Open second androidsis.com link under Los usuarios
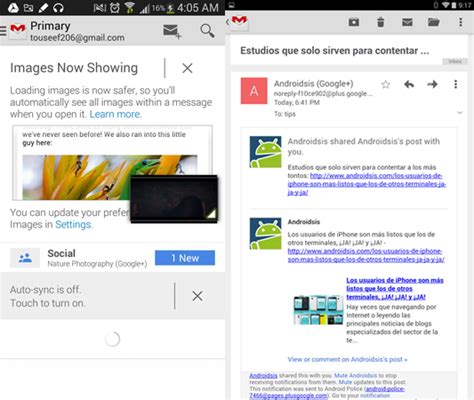This screenshot has width=474, height=400. click(x=366, y=255)
